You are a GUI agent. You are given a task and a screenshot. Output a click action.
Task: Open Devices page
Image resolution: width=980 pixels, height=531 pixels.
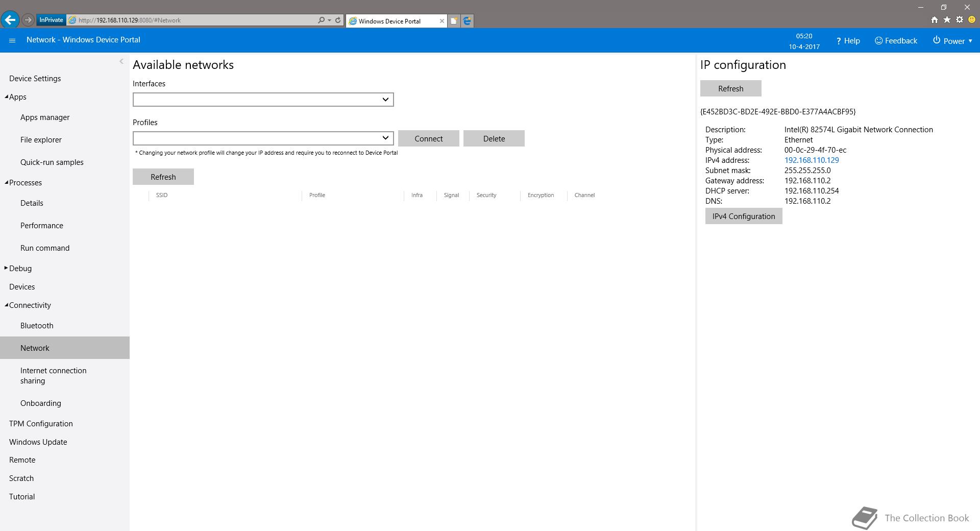[x=22, y=287]
